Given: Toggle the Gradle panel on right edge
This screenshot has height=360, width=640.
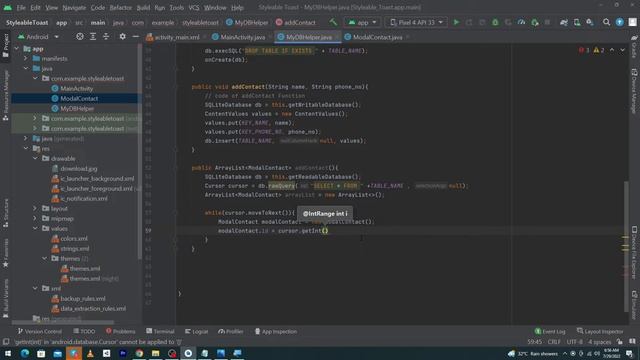Looking at the screenshot, I should (634, 46).
